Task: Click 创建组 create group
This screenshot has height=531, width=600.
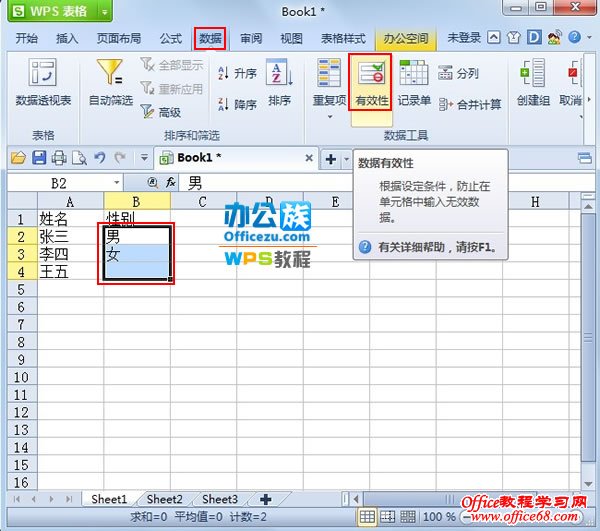Action: pos(533,82)
